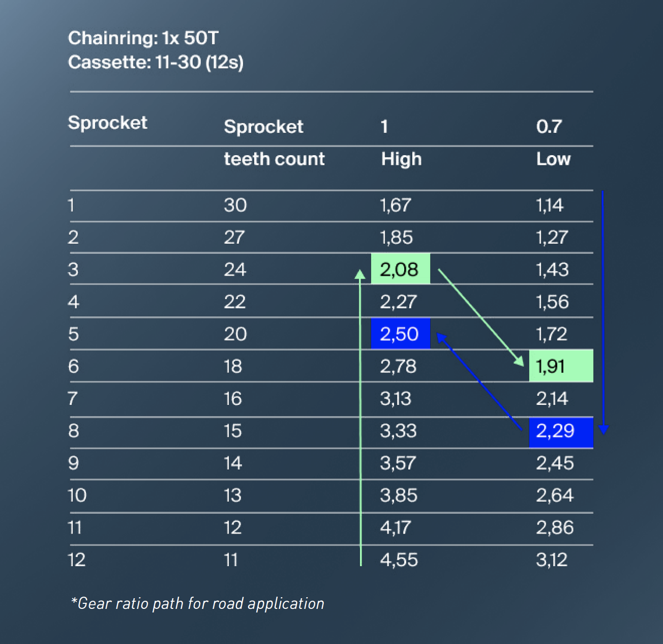Click the High column header label
The image size is (663, 644).
click(x=401, y=159)
